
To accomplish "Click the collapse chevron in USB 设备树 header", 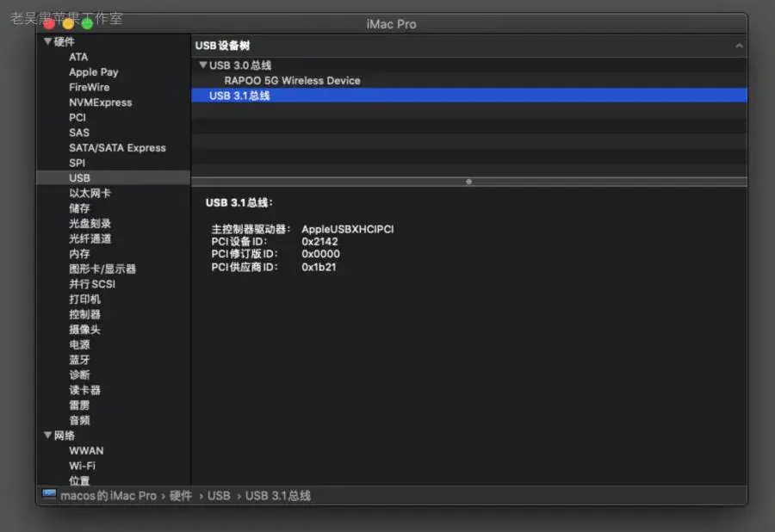I will point(739,46).
